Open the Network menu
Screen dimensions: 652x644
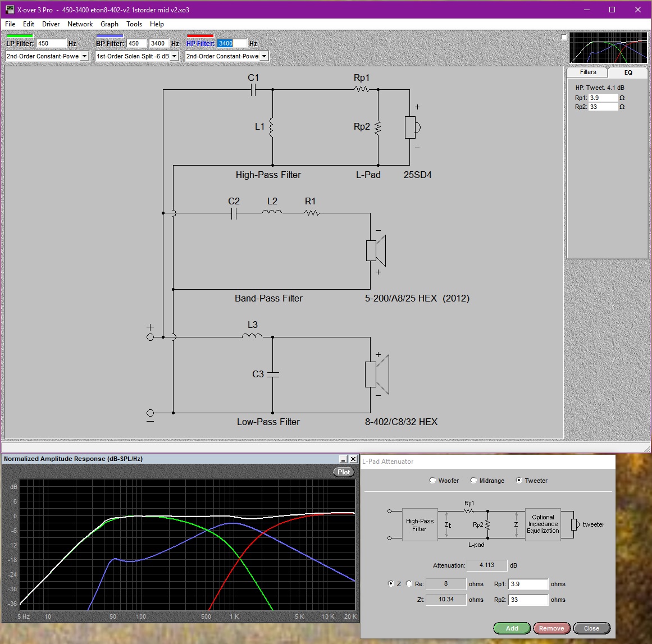80,24
